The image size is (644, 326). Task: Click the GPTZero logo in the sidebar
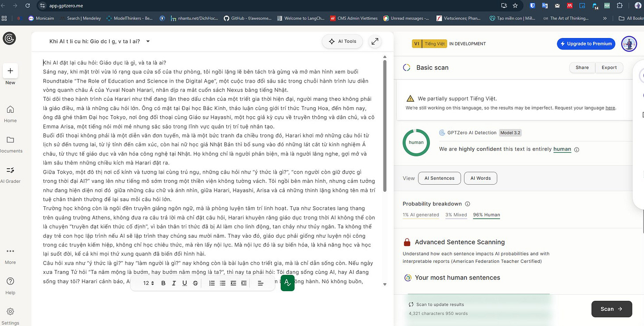(9, 38)
